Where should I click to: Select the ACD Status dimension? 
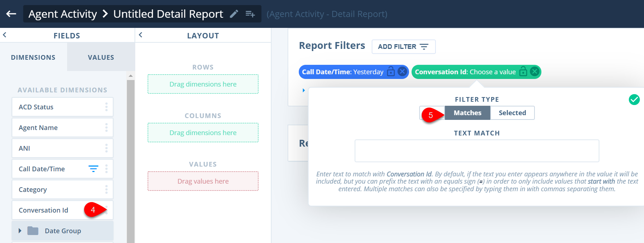[x=62, y=107]
